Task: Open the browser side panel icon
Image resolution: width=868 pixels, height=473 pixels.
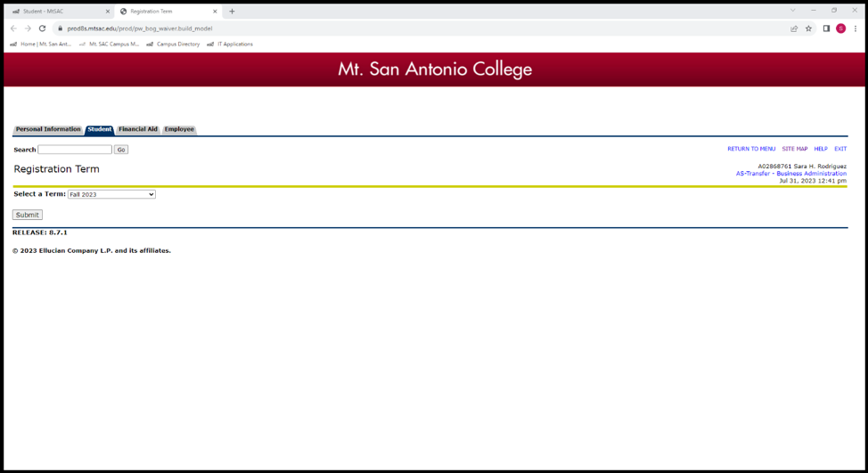Action: 826,29
